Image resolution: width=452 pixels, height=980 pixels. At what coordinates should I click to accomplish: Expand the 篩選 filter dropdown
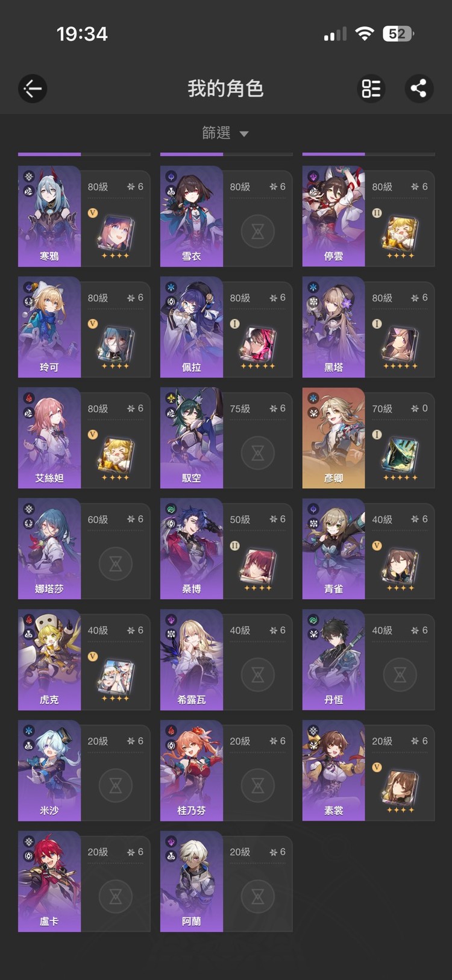(225, 133)
